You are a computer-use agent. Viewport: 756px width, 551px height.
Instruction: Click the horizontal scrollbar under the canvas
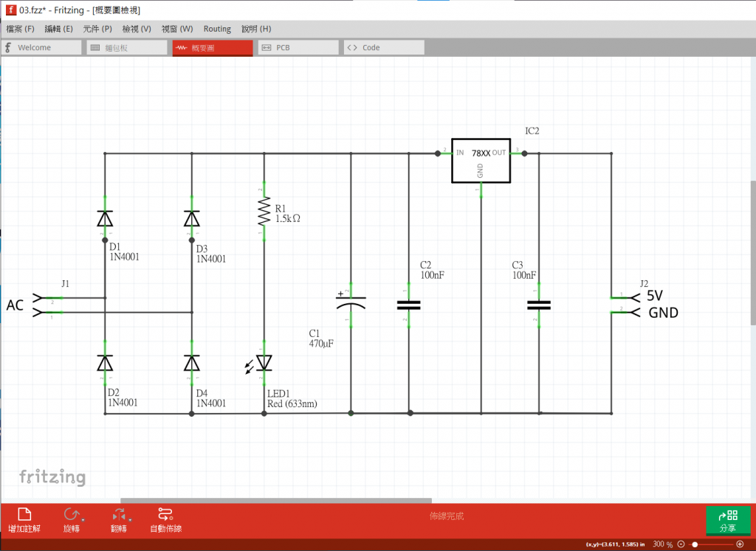tap(276, 500)
